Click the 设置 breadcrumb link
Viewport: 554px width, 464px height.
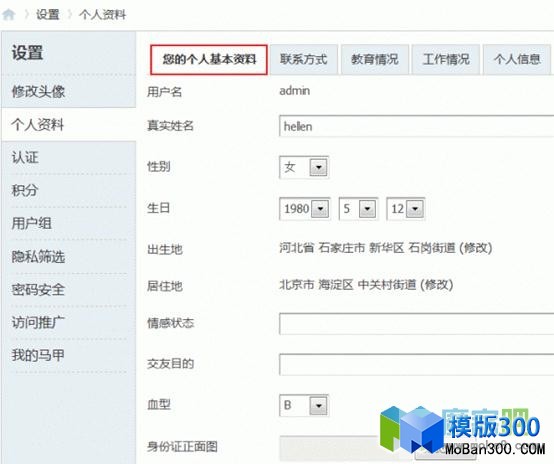[x=47, y=14]
